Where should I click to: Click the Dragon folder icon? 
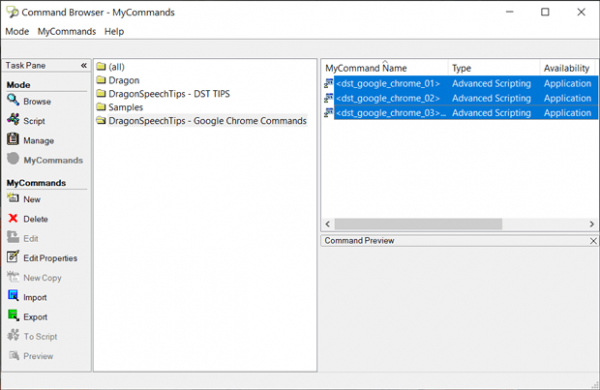[101, 80]
